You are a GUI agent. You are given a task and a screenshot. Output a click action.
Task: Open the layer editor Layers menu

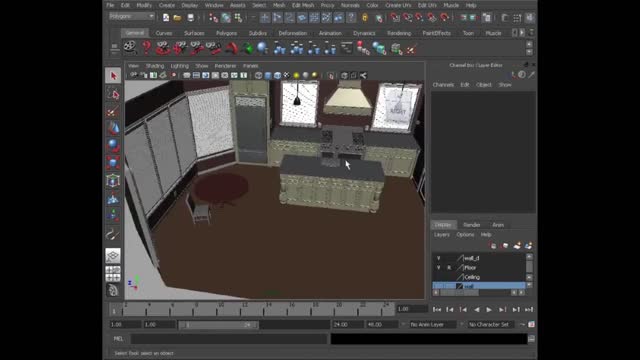tap(442, 235)
